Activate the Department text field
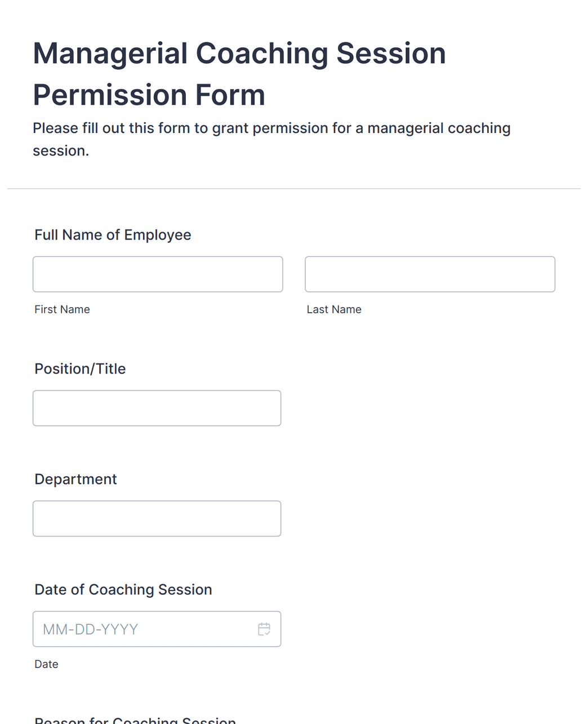Viewport: 588px width, 724px height. click(x=157, y=518)
